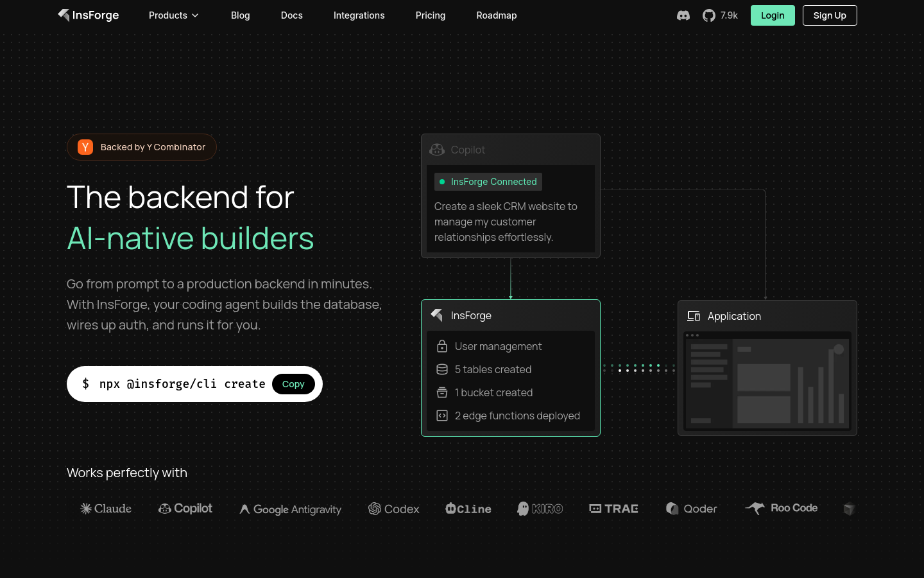Open the Blog nav item
This screenshot has height=578, width=924.
(241, 15)
